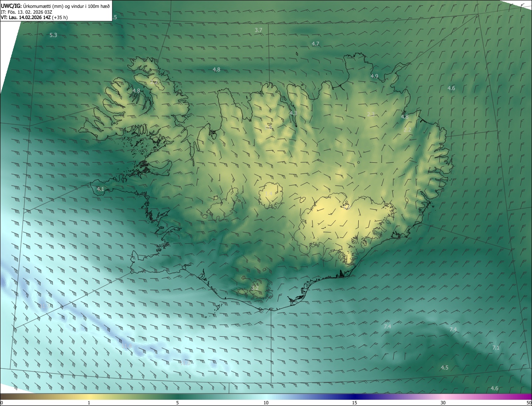Click the 7.1 value label on the map
Image resolution: width=532 pixels, height=406 pixels.
coord(495,347)
